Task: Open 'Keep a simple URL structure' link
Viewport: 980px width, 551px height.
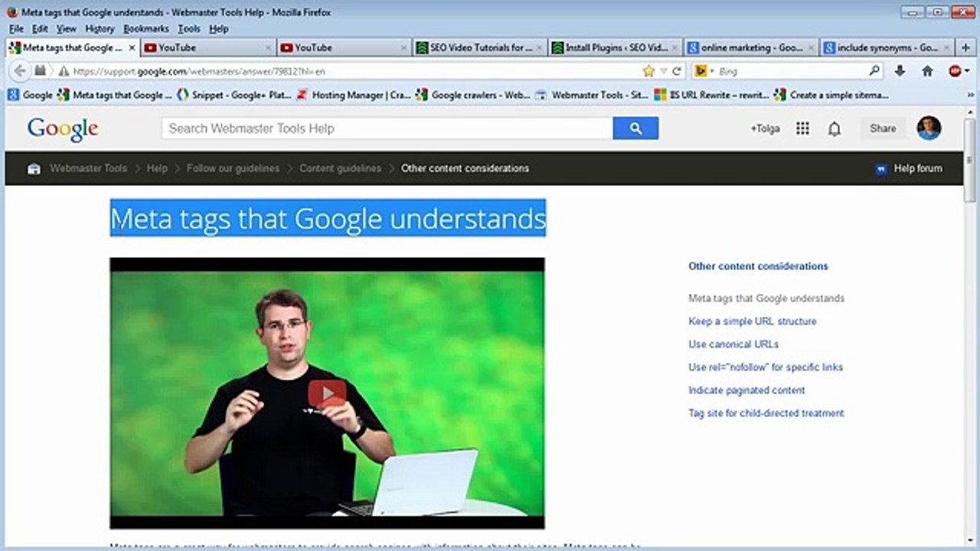Action: (x=752, y=321)
